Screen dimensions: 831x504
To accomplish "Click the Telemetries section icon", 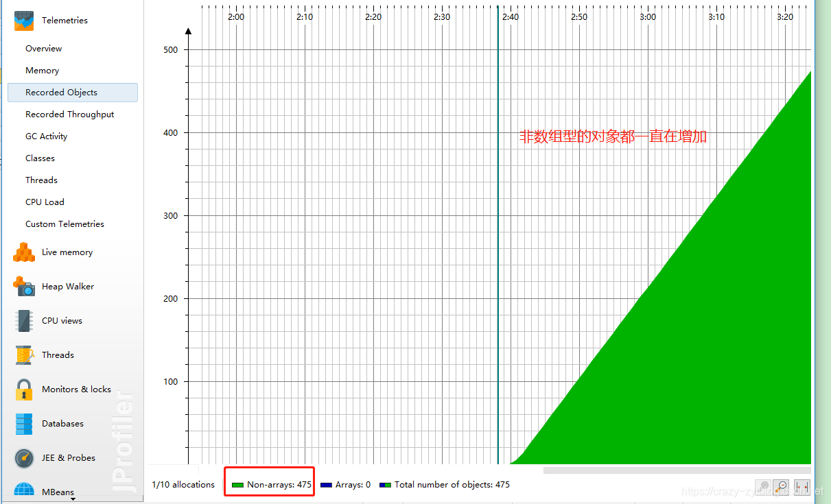I will (24, 21).
